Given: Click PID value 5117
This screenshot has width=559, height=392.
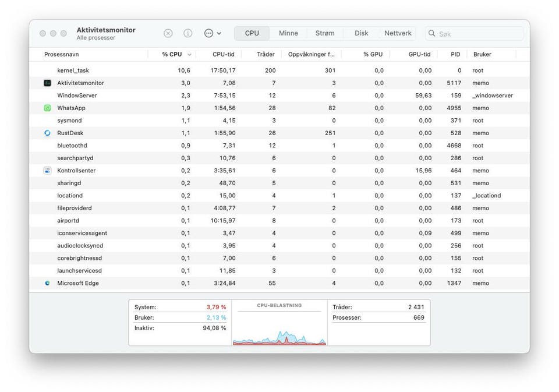Looking at the screenshot, I should pos(454,83).
